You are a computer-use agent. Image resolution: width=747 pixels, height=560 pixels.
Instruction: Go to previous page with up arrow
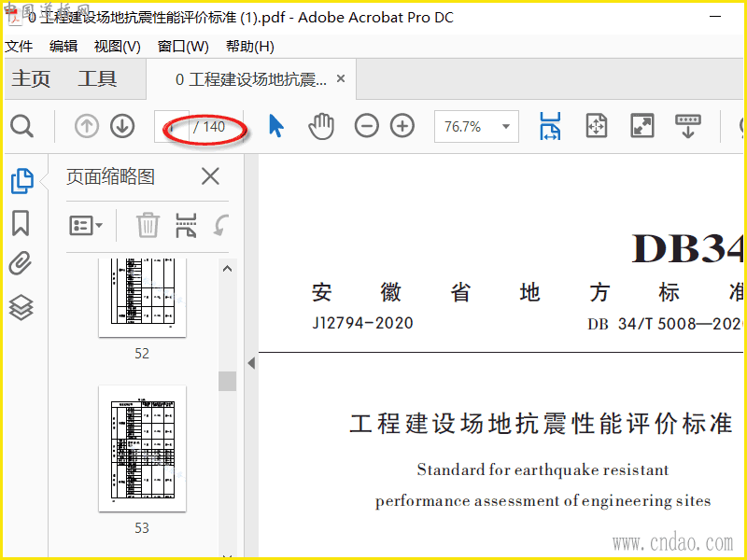[87, 126]
